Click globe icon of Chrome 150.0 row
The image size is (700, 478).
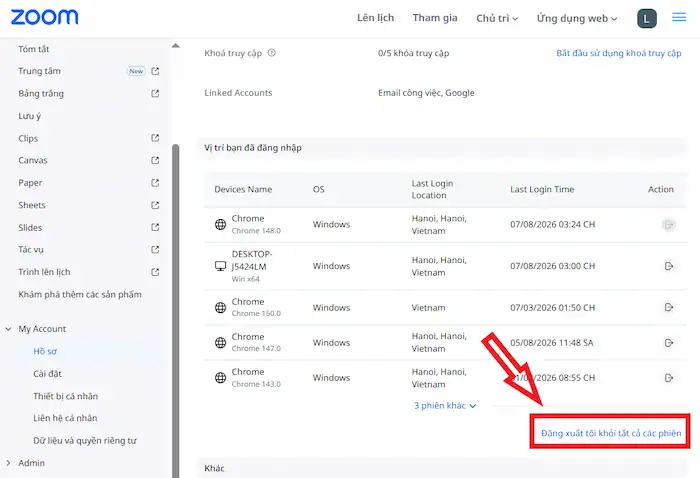(221, 308)
